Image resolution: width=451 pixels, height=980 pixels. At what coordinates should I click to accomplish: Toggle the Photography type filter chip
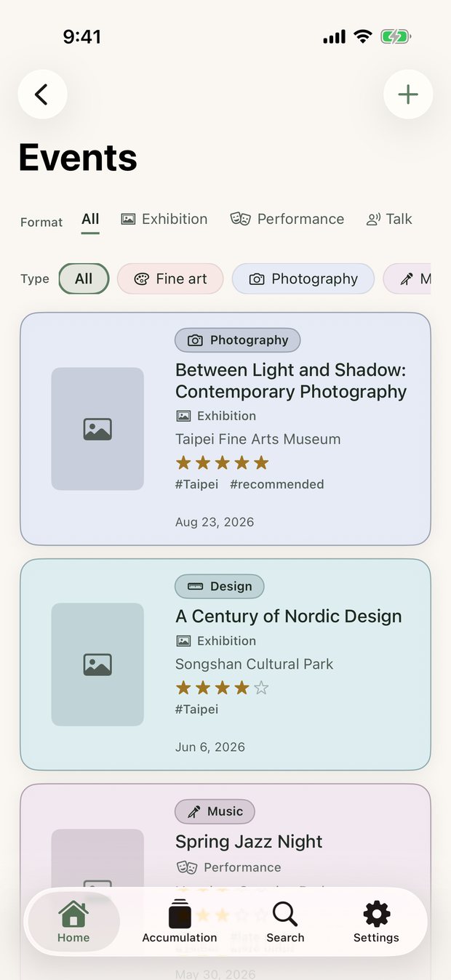tap(303, 278)
